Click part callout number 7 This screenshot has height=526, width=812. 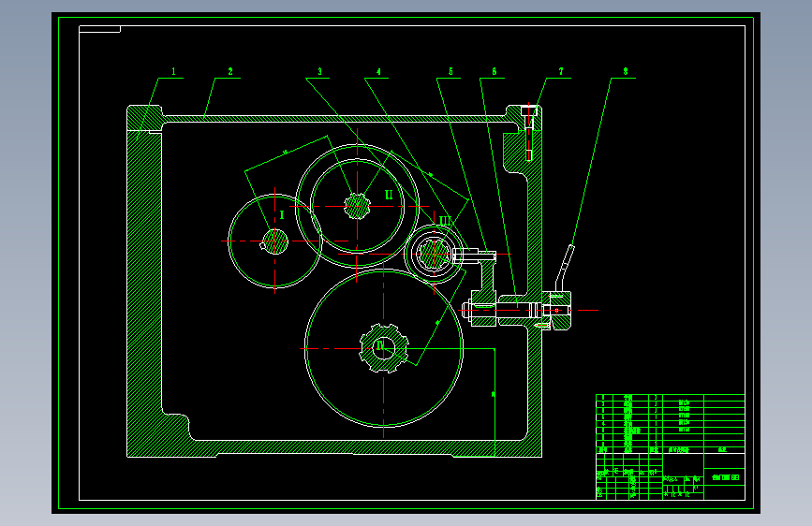[x=561, y=71]
